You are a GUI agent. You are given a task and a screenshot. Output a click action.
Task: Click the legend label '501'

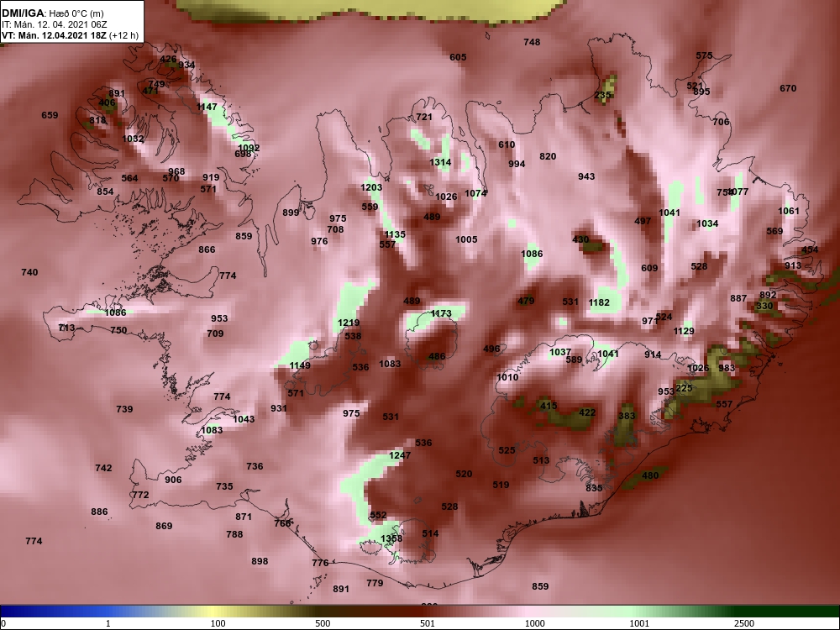tap(427, 623)
